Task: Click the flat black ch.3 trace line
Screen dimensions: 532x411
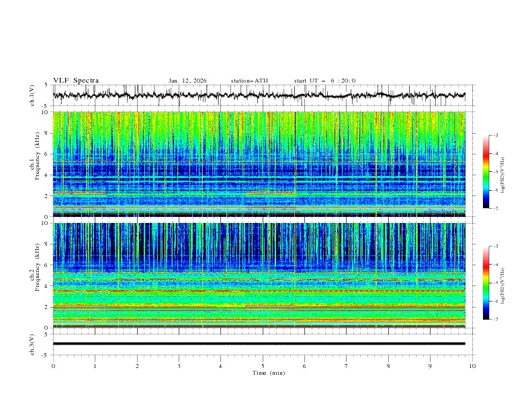Action: [262, 344]
